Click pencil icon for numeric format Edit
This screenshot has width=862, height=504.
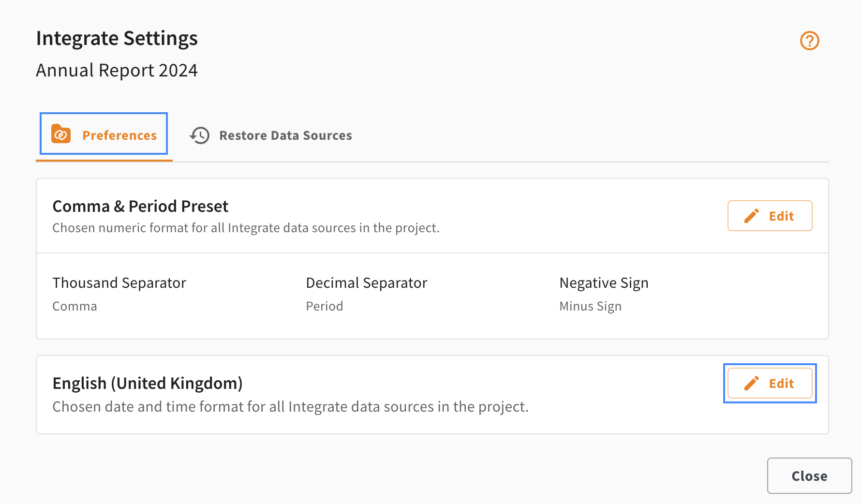pos(751,216)
